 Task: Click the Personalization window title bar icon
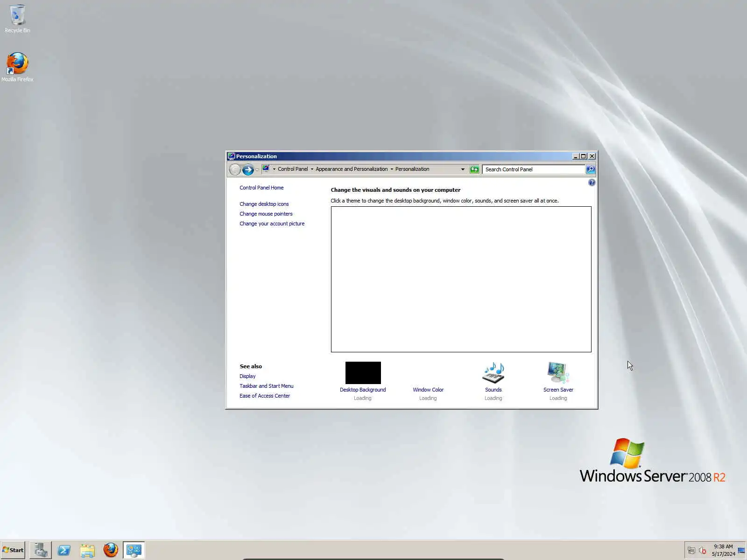click(231, 156)
